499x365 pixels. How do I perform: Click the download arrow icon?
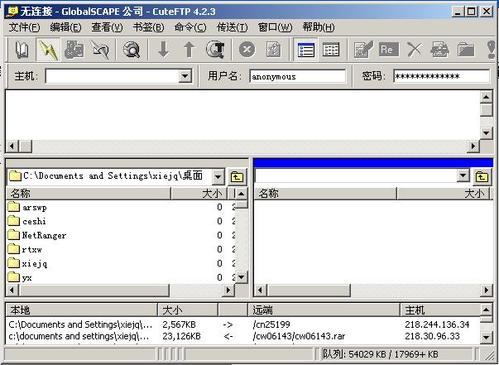tap(163, 50)
